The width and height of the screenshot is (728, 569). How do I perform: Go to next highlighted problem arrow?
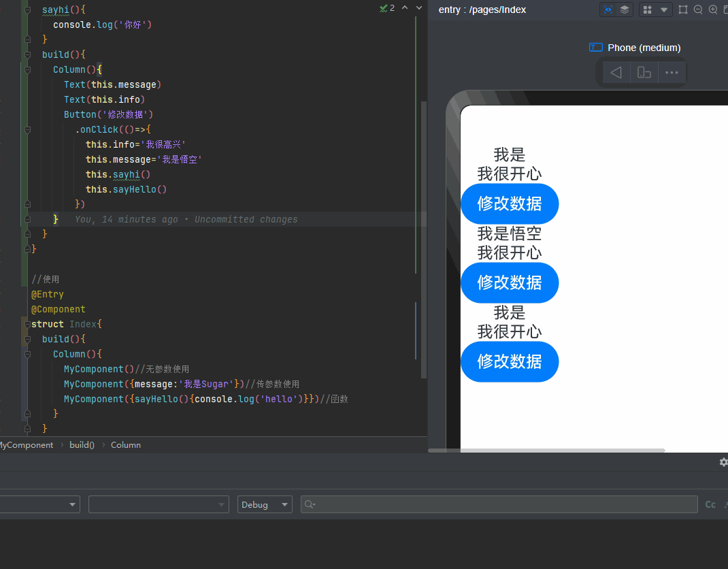coord(419,8)
